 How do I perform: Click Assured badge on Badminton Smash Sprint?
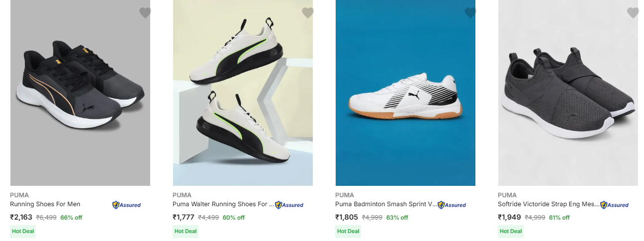pos(452,205)
